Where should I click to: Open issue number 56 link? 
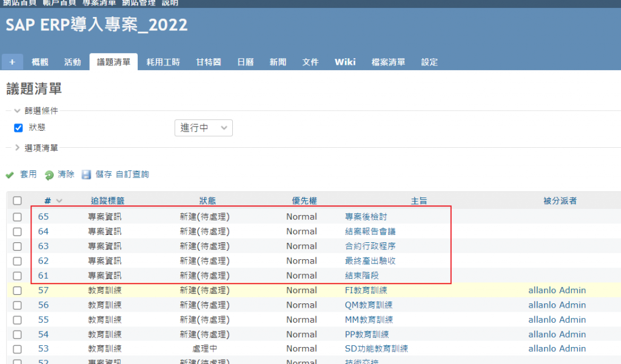(x=43, y=305)
